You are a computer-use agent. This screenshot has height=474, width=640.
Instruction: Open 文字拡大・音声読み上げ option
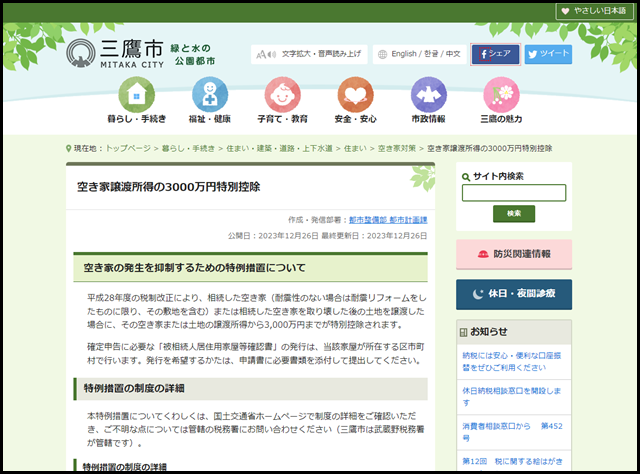309,54
